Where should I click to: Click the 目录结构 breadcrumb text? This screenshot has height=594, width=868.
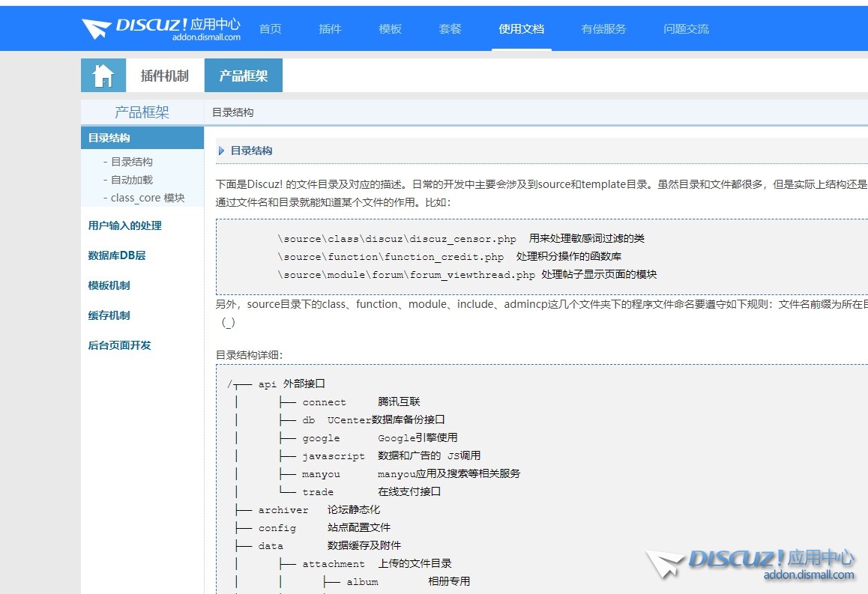(x=233, y=112)
